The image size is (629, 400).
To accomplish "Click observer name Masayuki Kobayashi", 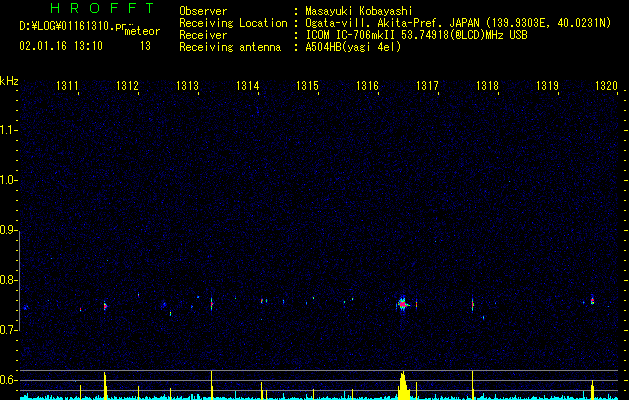I will click(x=359, y=11).
